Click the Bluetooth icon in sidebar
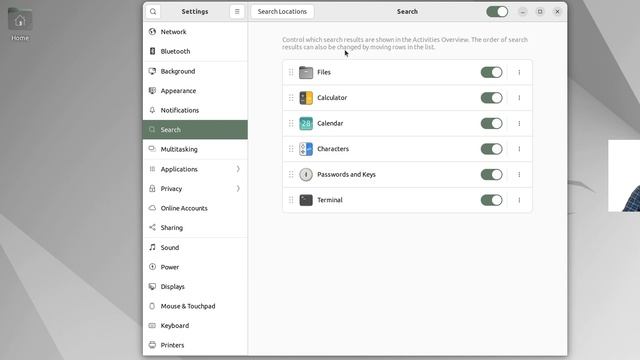This screenshot has height=360, width=640. click(152, 51)
